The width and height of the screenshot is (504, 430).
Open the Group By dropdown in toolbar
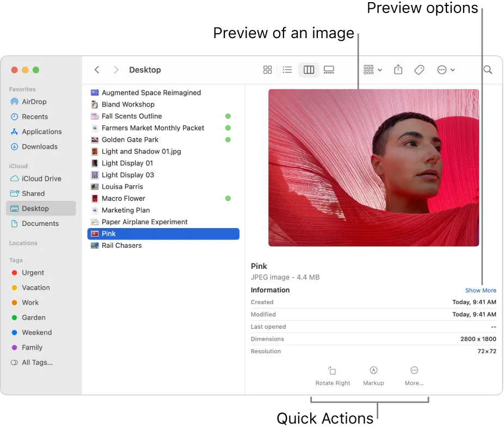372,70
